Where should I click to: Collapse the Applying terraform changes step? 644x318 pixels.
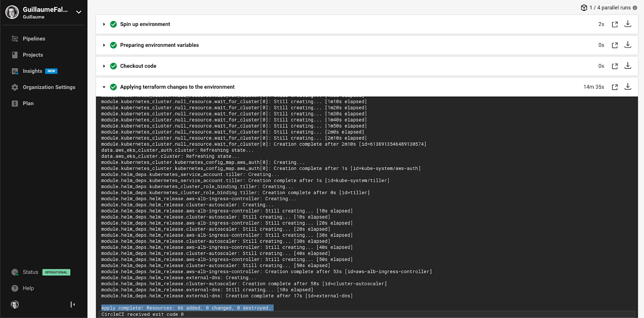(104, 87)
